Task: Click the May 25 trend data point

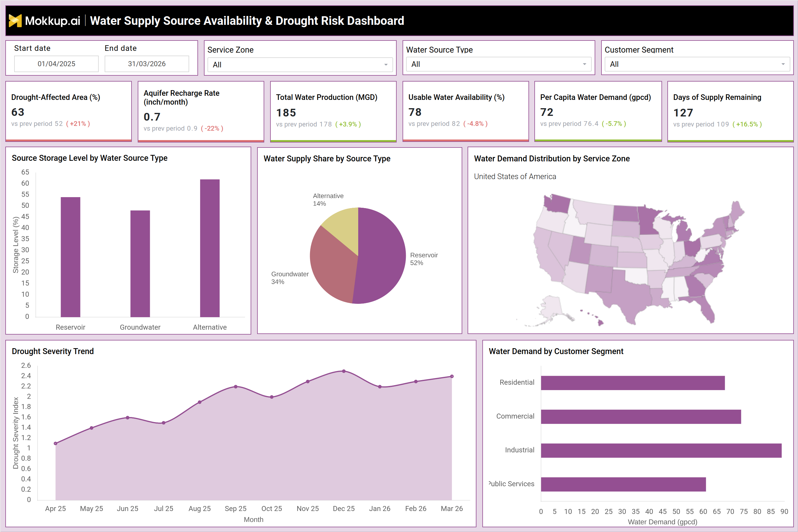Action: coord(92,428)
